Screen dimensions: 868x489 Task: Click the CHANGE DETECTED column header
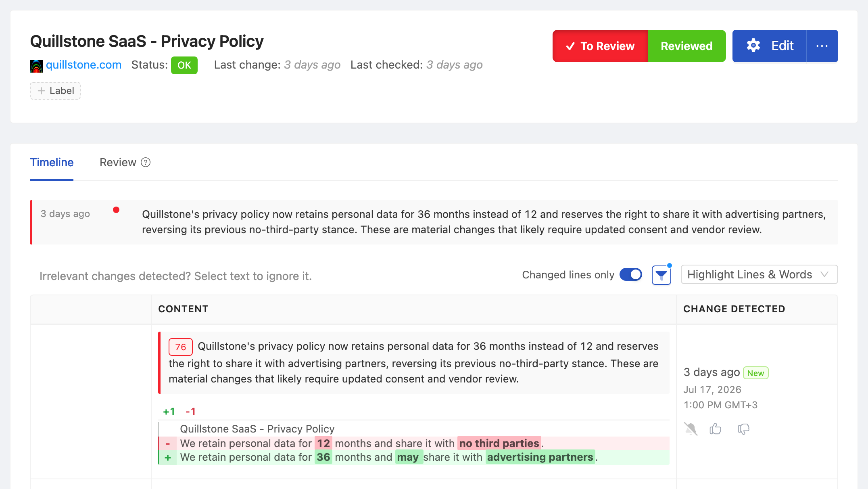(734, 309)
